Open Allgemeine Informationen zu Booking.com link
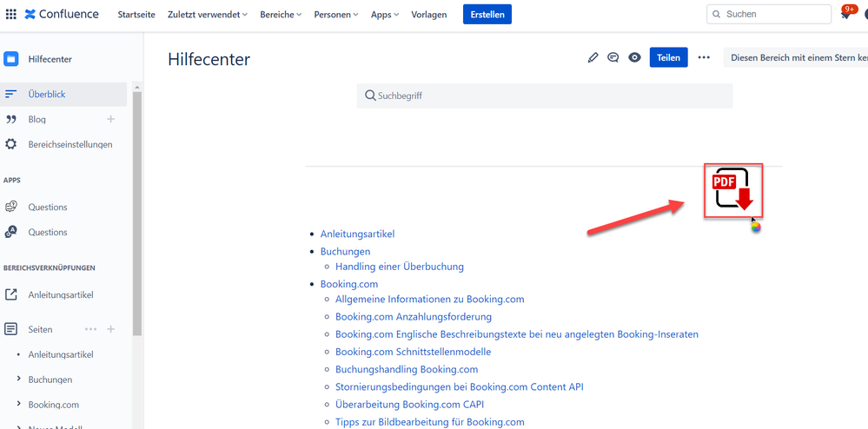 point(429,299)
